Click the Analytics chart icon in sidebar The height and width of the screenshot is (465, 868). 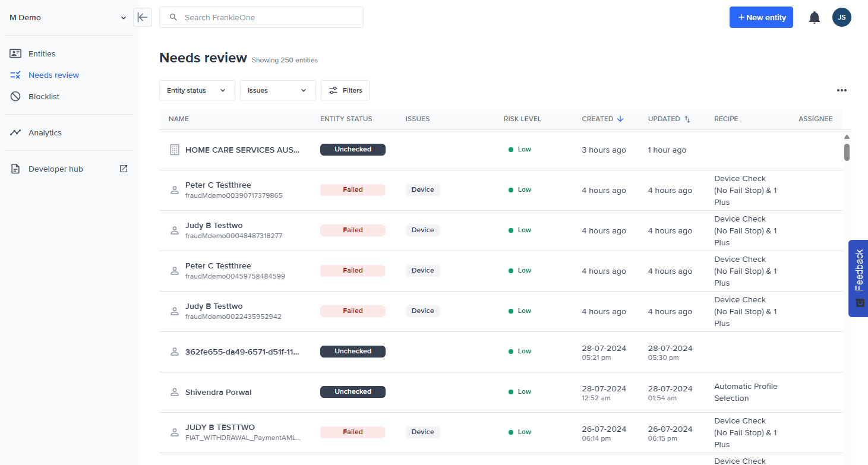click(x=15, y=132)
